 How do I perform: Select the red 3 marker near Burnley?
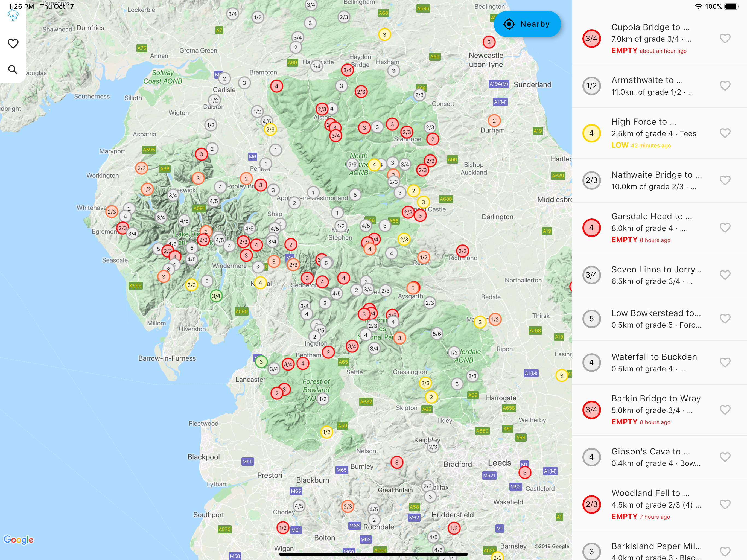point(396,462)
